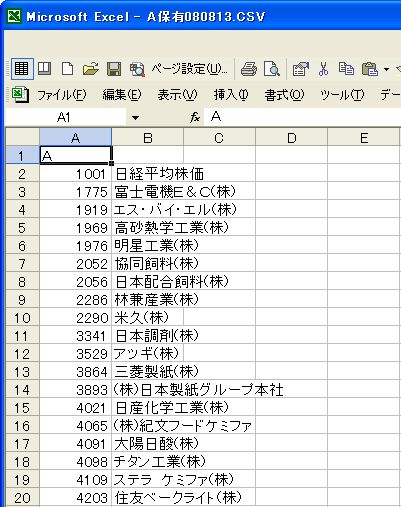401x507 pixels.
Task: Click the formula bar input field
Action: (302, 117)
